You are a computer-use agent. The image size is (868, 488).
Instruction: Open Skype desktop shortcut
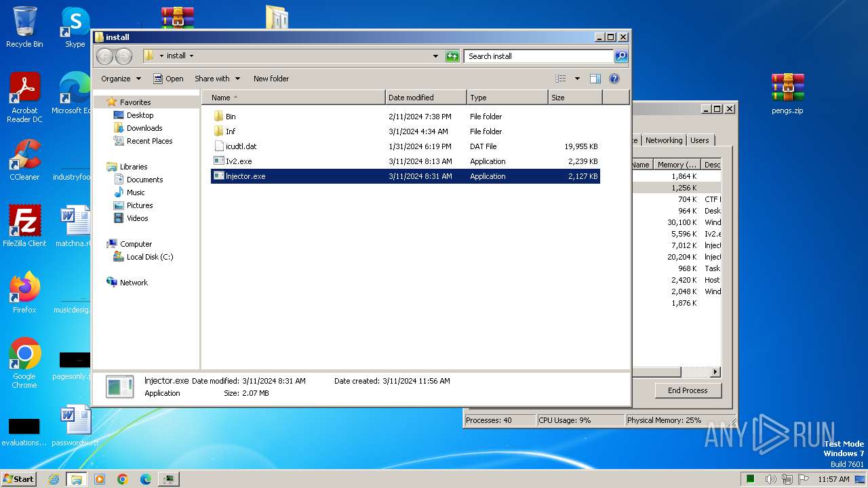[x=75, y=27]
